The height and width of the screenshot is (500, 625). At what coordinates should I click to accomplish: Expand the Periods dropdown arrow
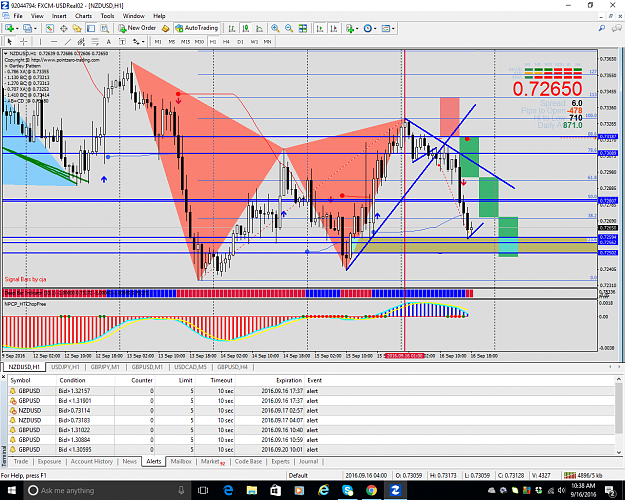tap(375, 28)
